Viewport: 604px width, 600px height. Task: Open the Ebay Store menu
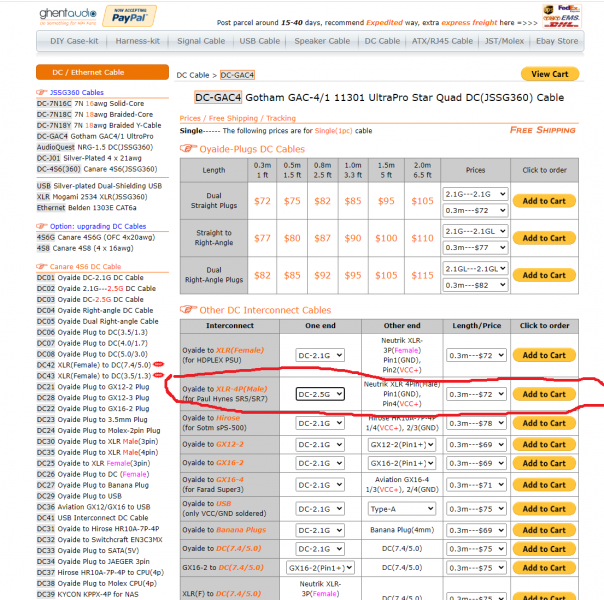pyautogui.click(x=557, y=41)
